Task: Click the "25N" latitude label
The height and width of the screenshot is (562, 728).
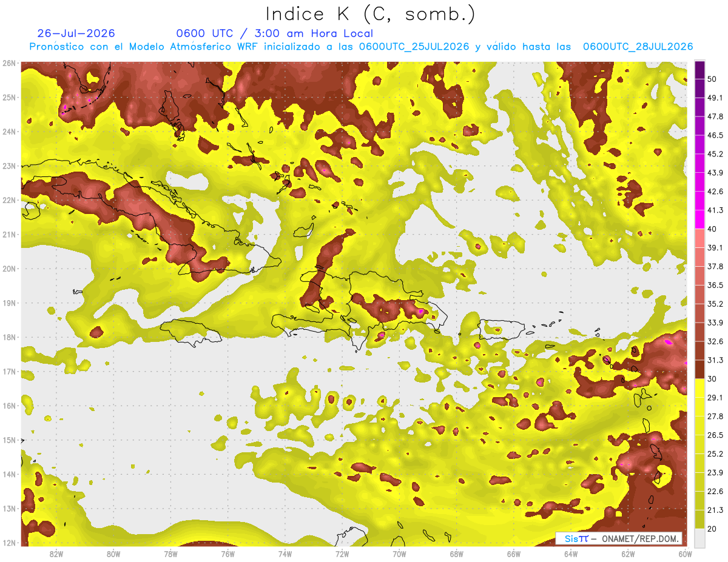Action: 9,97
